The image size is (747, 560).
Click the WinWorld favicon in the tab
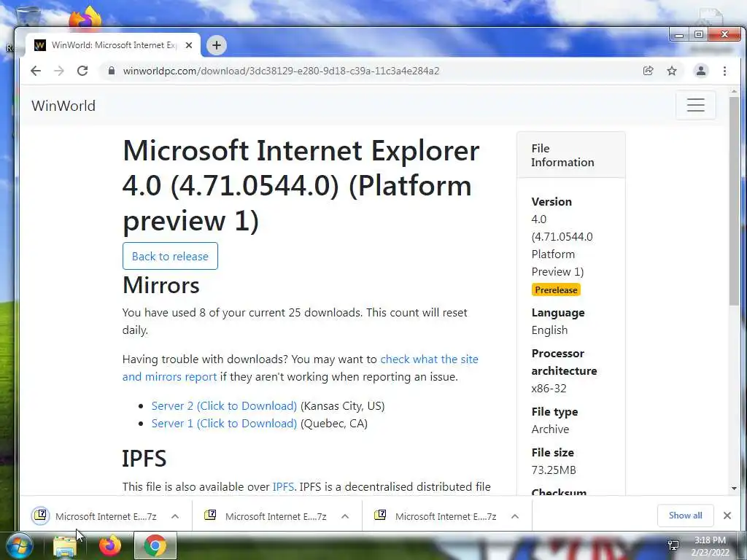(40, 45)
